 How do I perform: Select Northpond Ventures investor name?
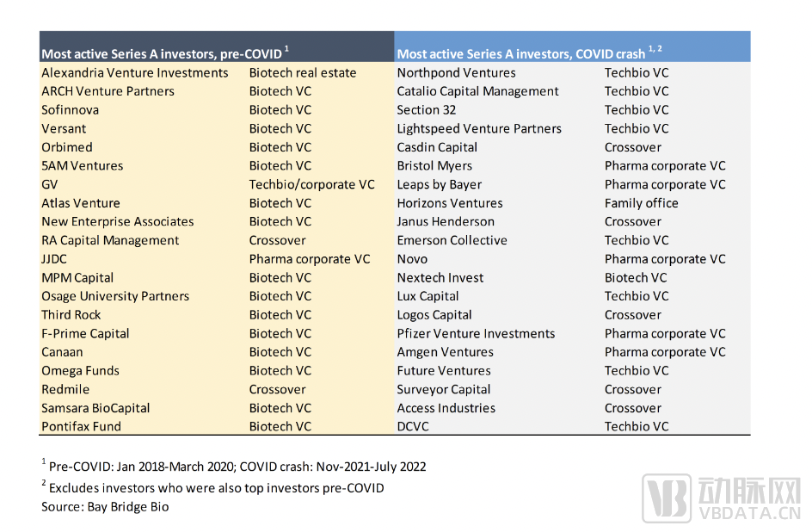coord(456,72)
